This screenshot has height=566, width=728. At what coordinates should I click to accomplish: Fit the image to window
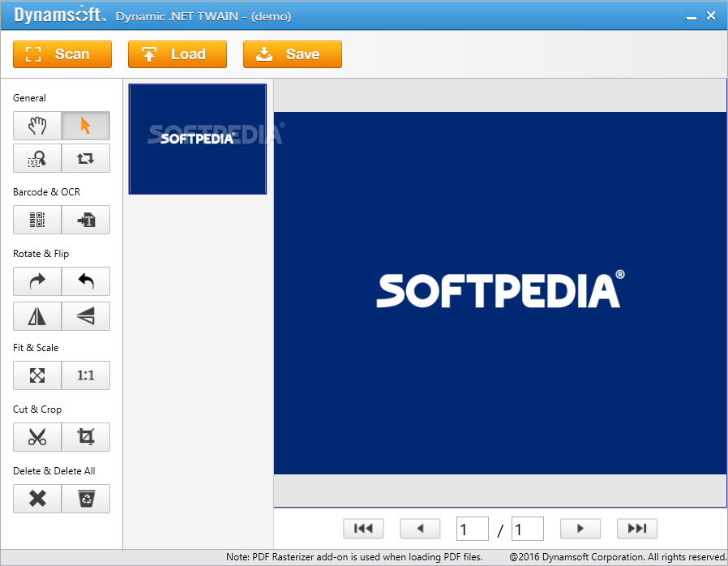(37, 375)
